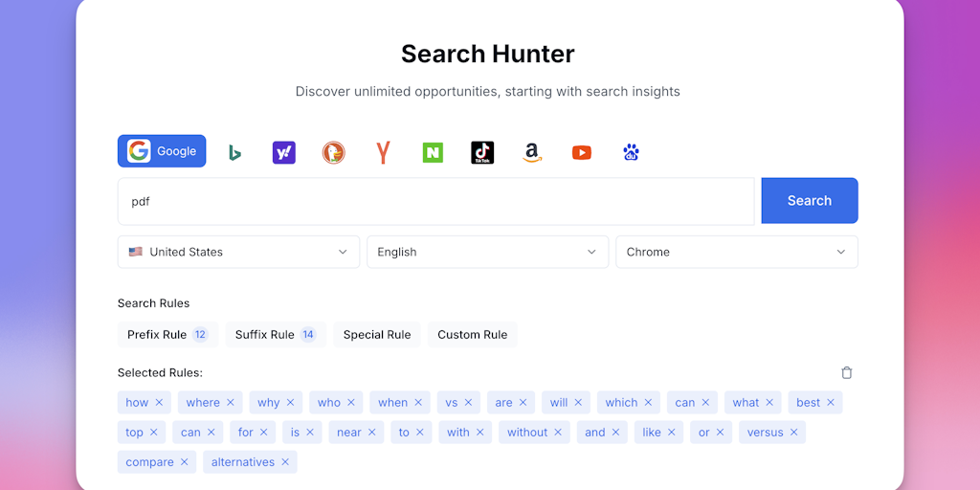Image resolution: width=980 pixels, height=490 pixels.
Task: Dismiss the will rule chip
Action: pyautogui.click(x=578, y=403)
